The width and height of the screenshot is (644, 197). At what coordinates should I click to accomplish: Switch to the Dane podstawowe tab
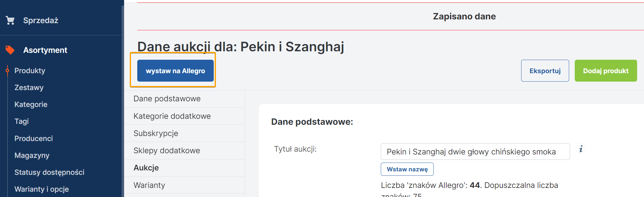coord(167,99)
